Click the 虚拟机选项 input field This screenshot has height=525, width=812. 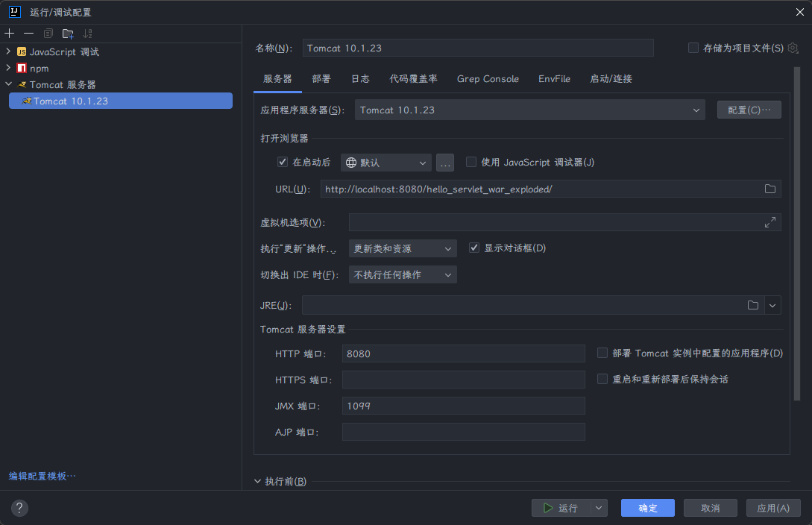point(564,222)
